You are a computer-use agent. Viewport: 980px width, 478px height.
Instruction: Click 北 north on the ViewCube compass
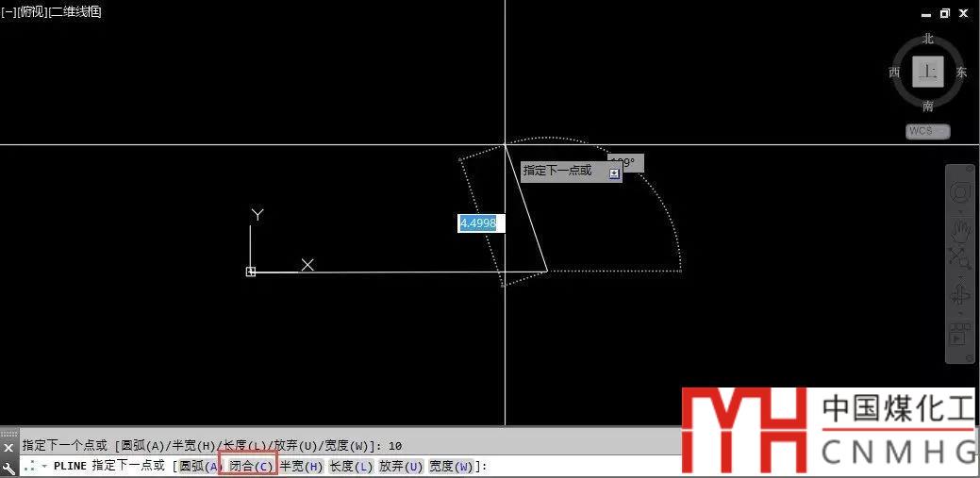[x=928, y=39]
